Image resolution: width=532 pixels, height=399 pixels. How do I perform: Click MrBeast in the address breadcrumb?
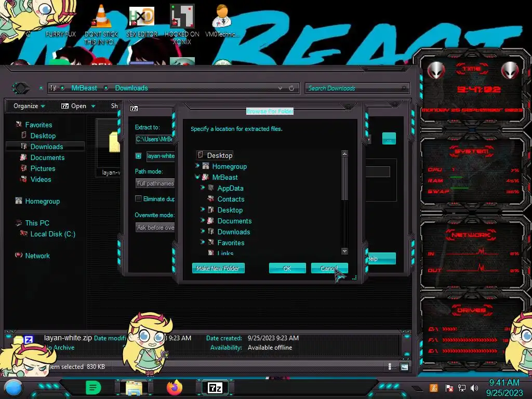pos(84,88)
